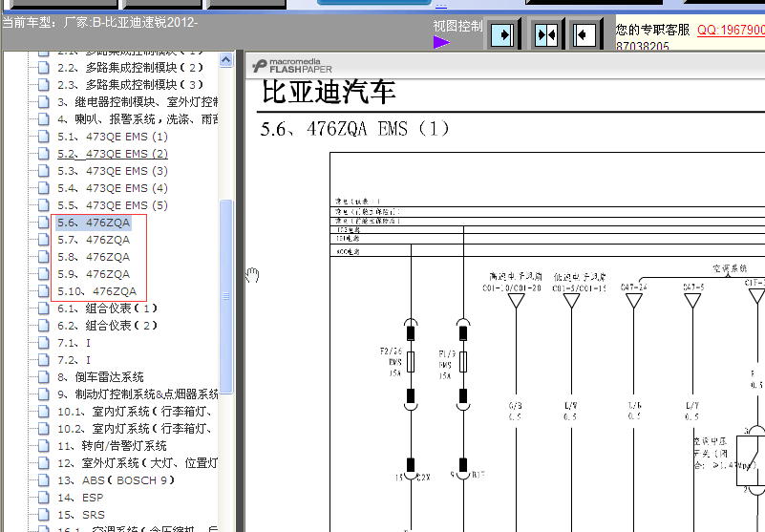Open 5.2 473QE EMS (2) link
Screen dimensions: 765x532
click(112, 154)
